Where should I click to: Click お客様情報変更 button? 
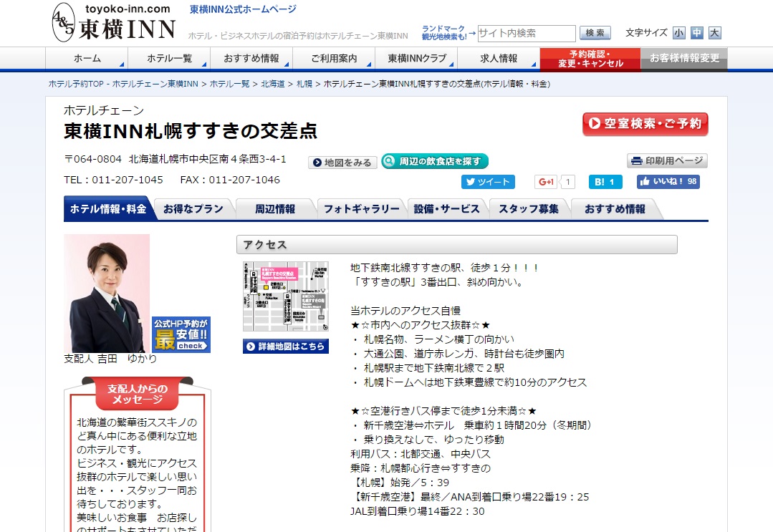click(684, 59)
